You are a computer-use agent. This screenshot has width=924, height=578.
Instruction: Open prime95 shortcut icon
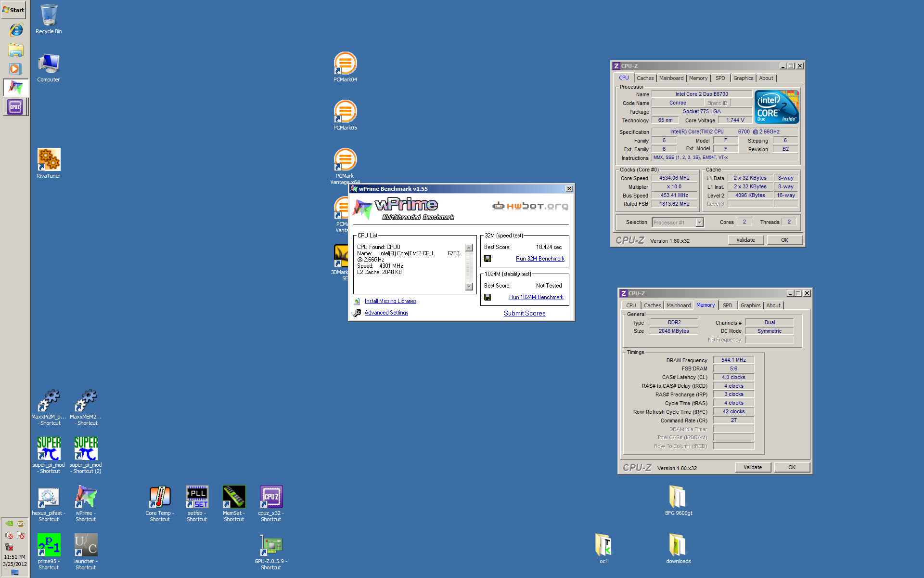coord(49,552)
